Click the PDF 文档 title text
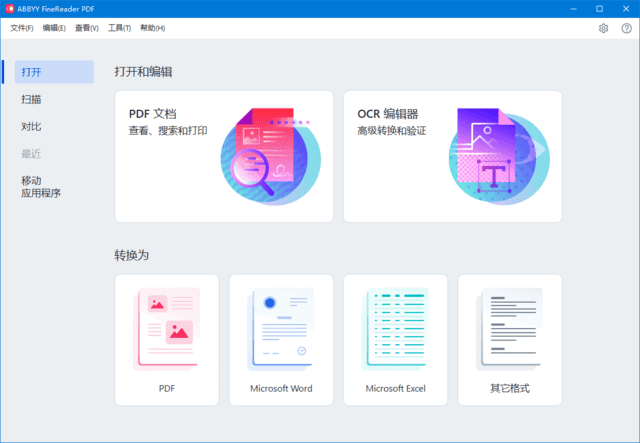The width and height of the screenshot is (640, 443). [159, 114]
